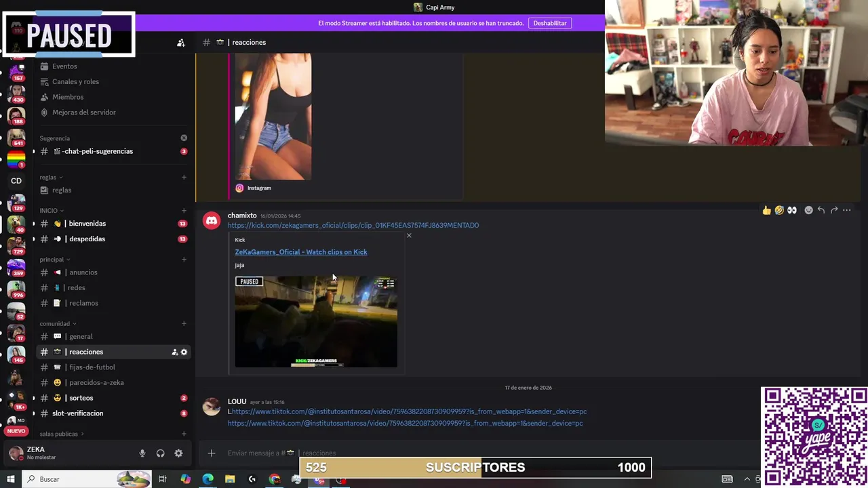The height and width of the screenshot is (488, 868).
Task: Go to redes channel
Action: [x=113, y=288]
